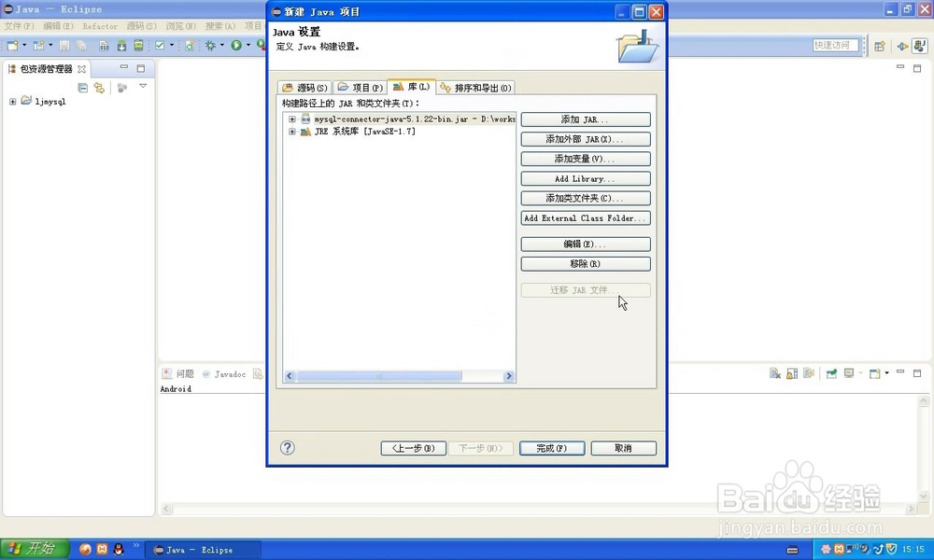The width and height of the screenshot is (934, 560).
Task: Expand the mysql-connector-java jar tree node
Action: (x=291, y=119)
